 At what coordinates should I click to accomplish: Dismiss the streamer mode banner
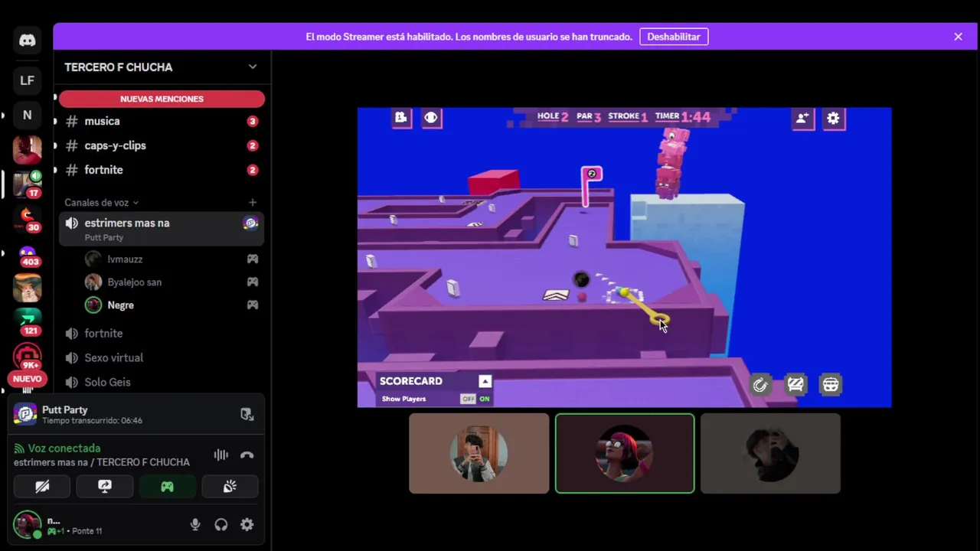[x=958, y=37]
